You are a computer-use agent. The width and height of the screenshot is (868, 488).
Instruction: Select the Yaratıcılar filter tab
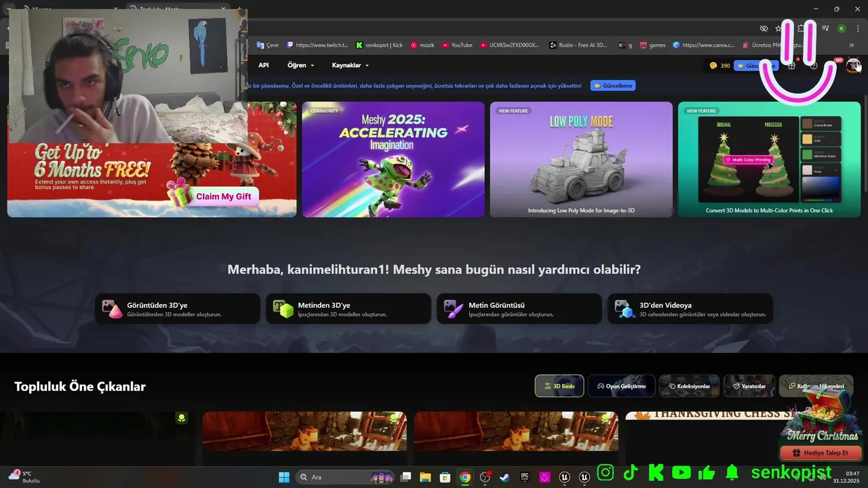click(x=749, y=386)
